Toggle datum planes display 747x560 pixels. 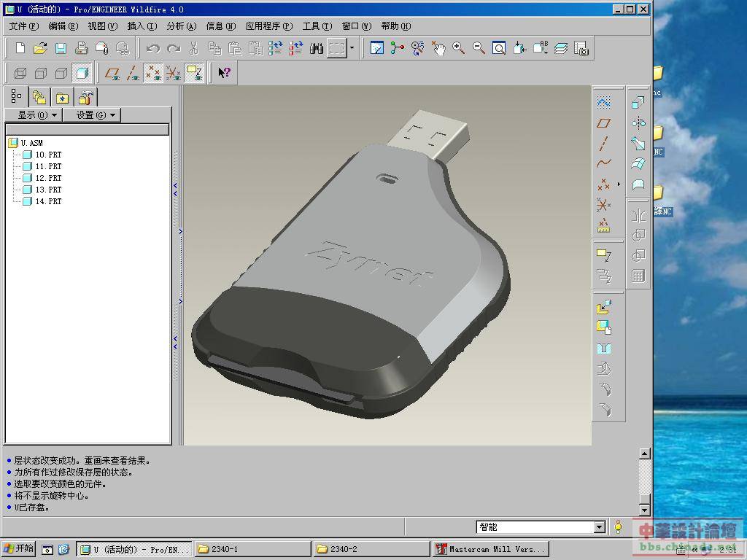(112, 73)
